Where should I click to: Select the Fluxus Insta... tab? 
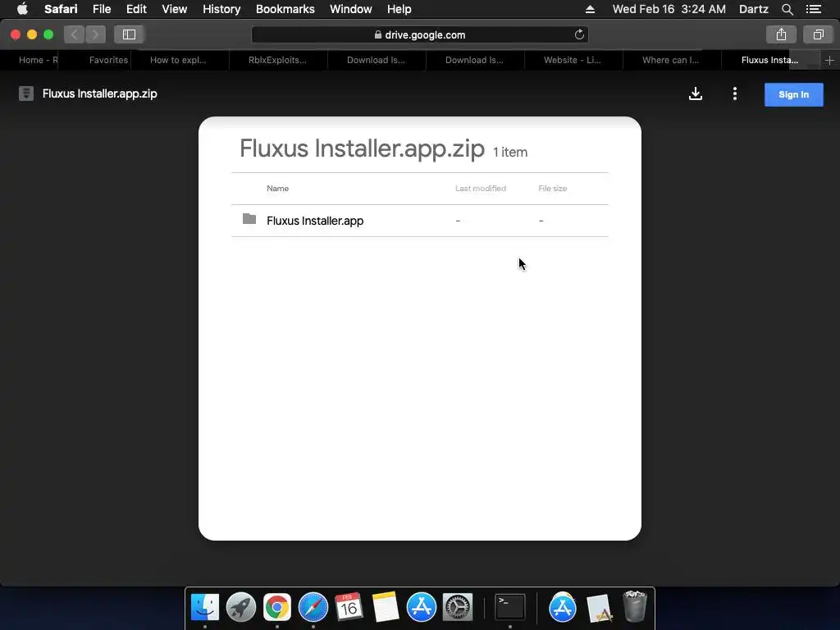770,60
